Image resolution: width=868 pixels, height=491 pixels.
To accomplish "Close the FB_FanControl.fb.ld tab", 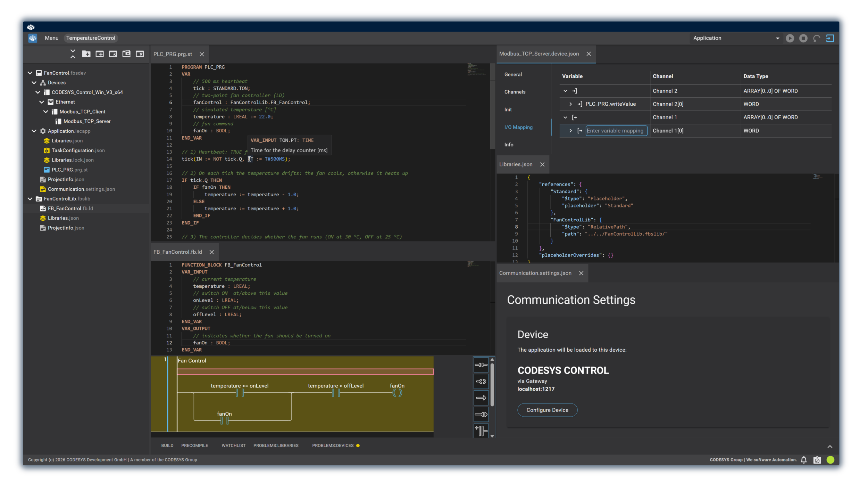I will pyautogui.click(x=211, y=252).
